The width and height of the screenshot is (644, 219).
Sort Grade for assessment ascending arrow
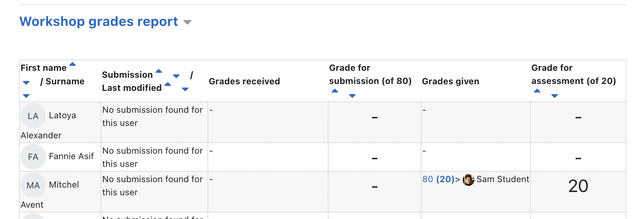537,91
